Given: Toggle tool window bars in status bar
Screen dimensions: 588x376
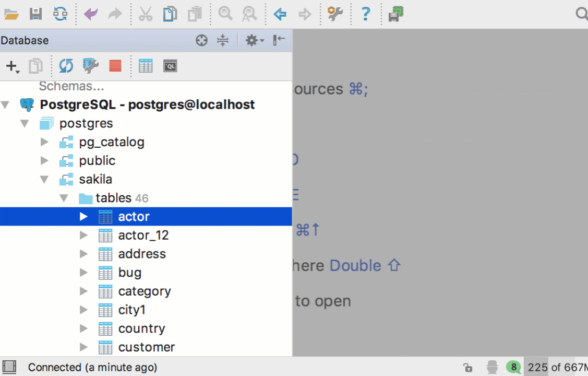Looking at the screenshot, I should click(x=9, y=367).
